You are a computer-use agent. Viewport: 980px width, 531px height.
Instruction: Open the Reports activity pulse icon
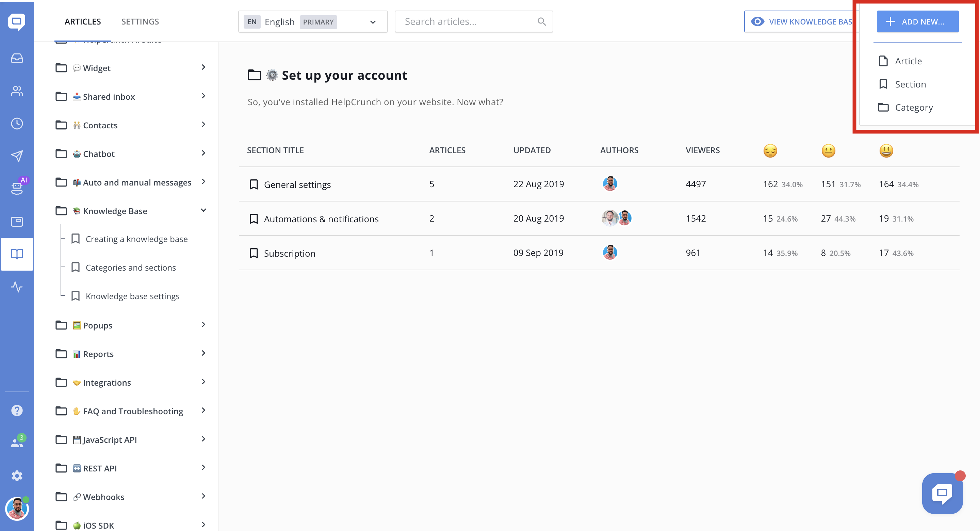point(17,287)
